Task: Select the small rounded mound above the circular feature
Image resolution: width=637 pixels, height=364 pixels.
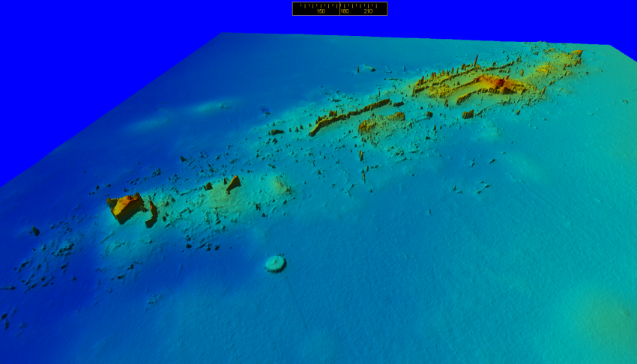Action: pos(280,184)
